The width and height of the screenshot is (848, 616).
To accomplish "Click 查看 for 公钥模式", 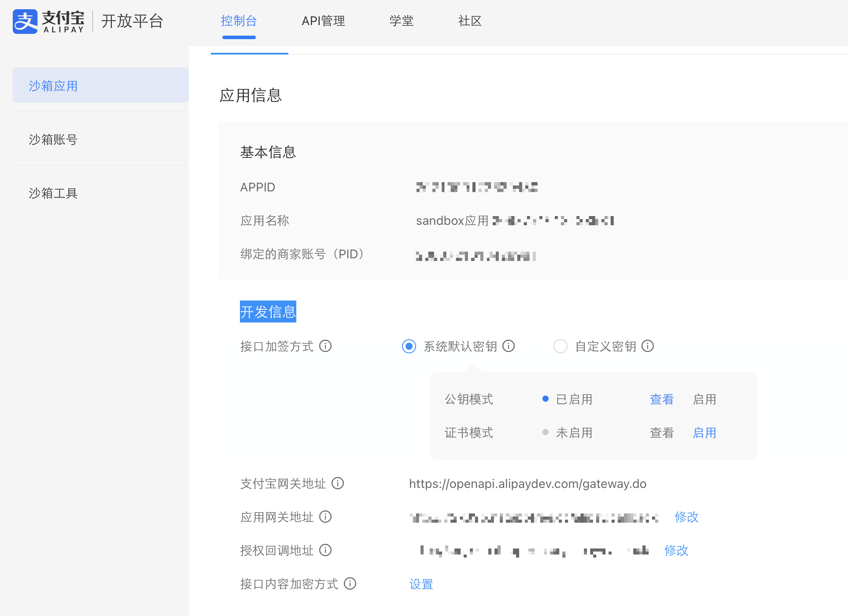I will tap(662, 399).
